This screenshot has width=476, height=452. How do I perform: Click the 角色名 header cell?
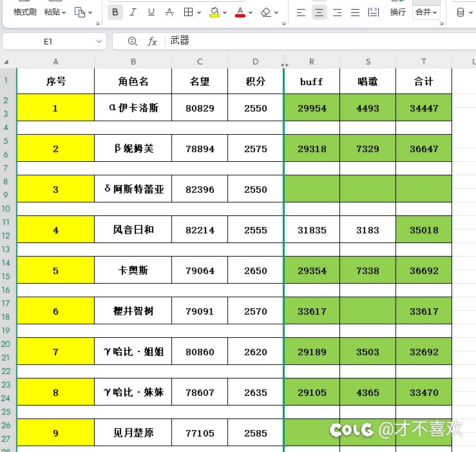[x=133, y=81]
